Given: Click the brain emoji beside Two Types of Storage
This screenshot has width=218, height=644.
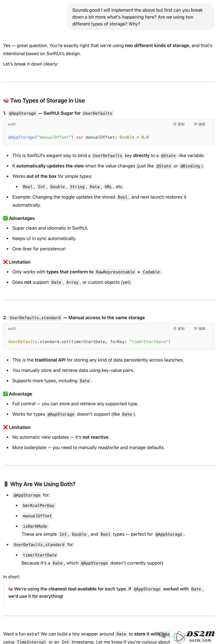Looking at the screenshot, I should tap(6, 101).
